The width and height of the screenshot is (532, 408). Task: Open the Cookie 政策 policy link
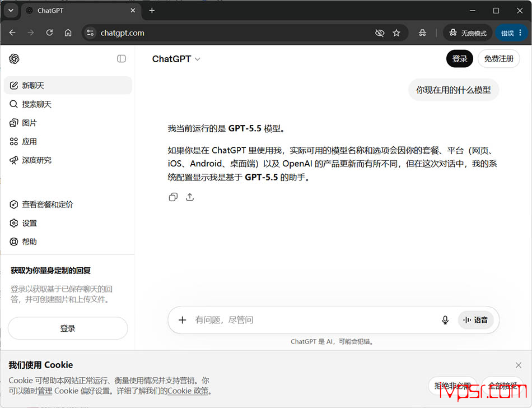pyautogui.click(x=188, y=391)
